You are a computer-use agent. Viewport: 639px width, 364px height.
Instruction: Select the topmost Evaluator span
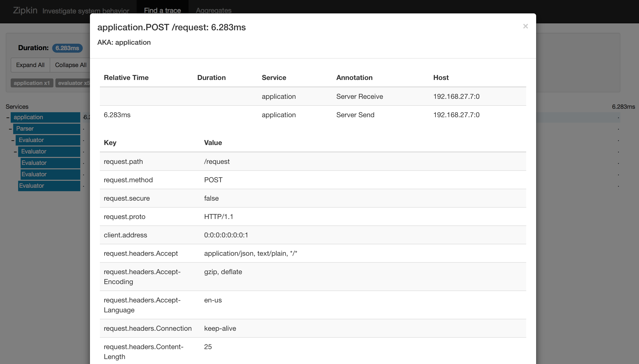pyautogui.click(x=47, y=140)
